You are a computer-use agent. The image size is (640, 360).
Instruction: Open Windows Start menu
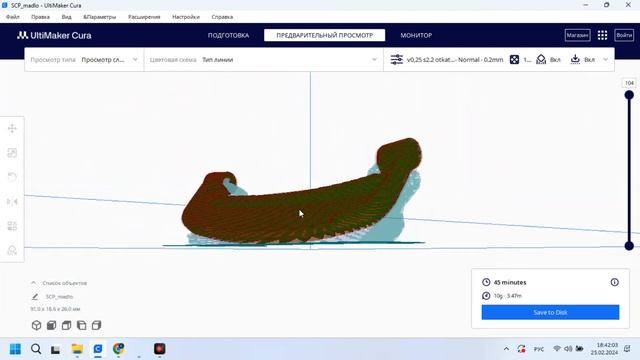point(15,349)
